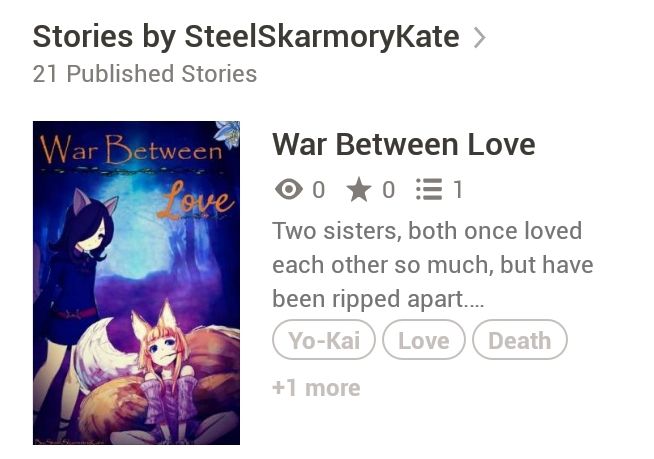Image resolution: width=654 pixels, height=459 pixels.
Task: Tap the Two sisters story description
Action: click(433, 265)
